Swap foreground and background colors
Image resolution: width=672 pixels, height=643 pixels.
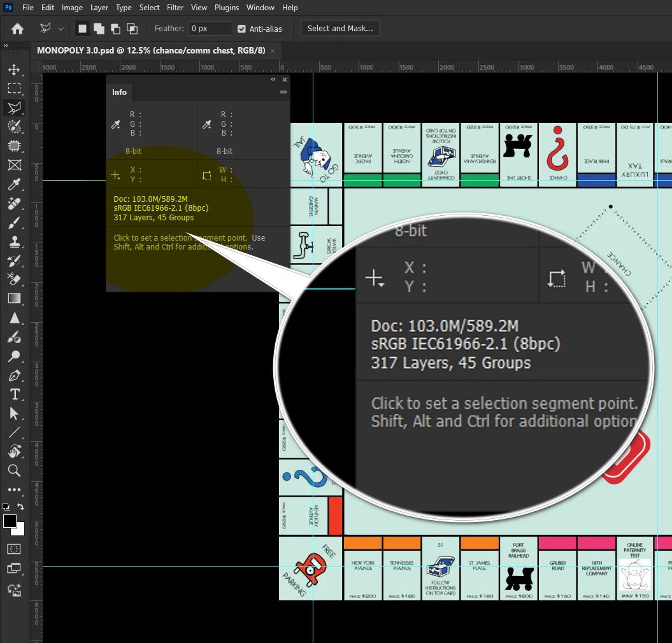20,506
